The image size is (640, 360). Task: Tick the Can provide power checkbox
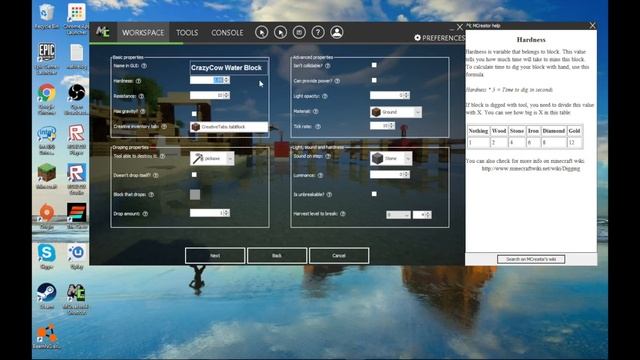[374, 80]
